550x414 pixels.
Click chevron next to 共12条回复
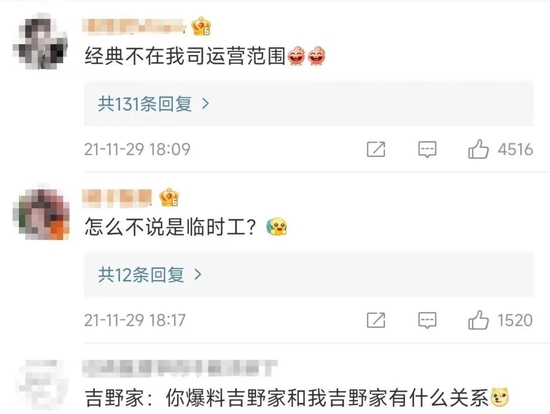coord(198,274)
